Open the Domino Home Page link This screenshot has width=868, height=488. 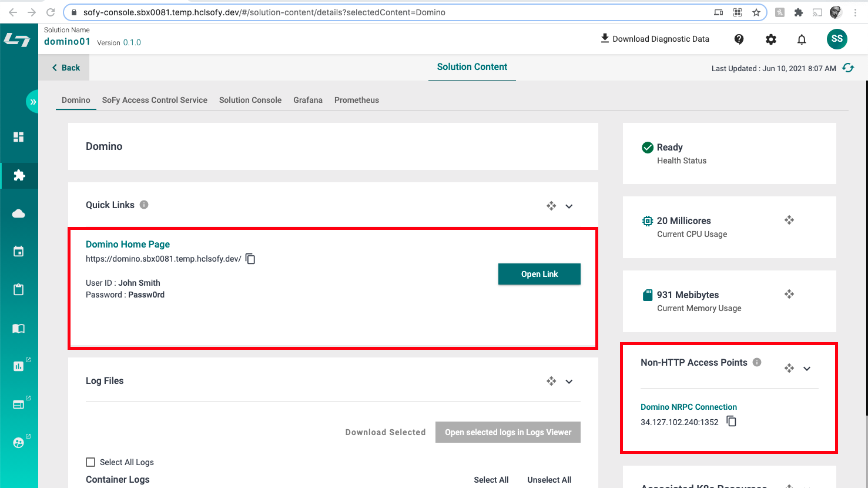(x=128, y=244)
